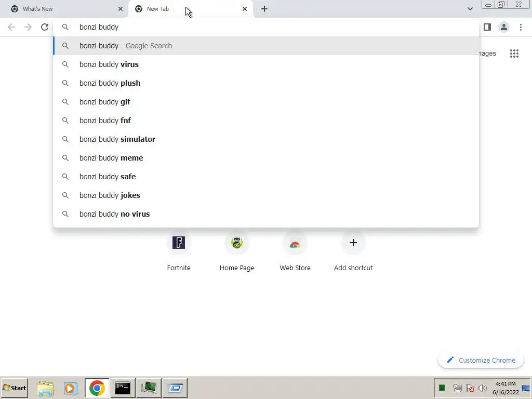Open the Home Page shortcut icon

[x=237, y=243]
